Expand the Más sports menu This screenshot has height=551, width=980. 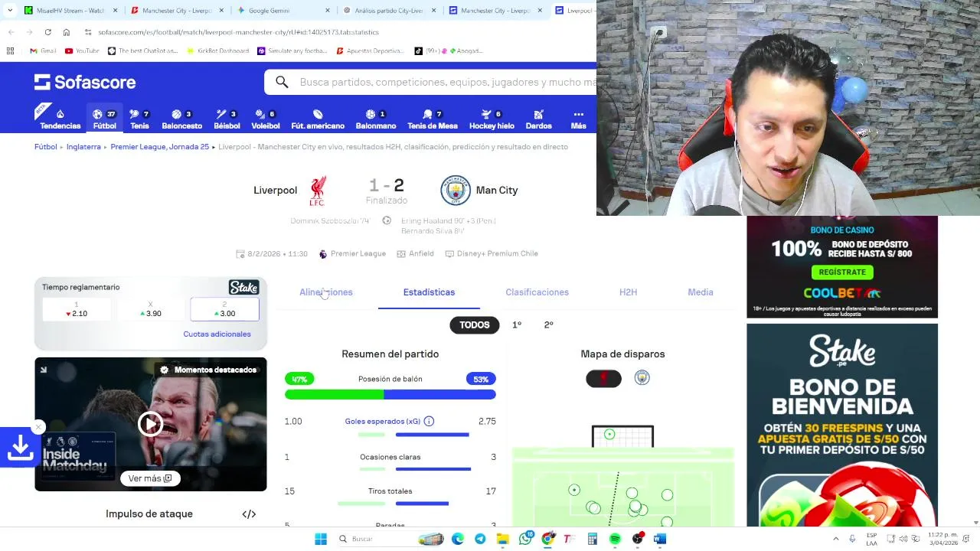tap(578, 119)
